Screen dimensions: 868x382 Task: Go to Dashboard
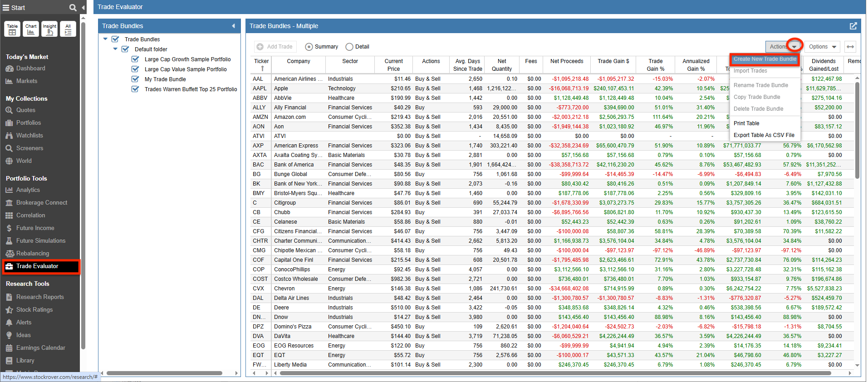point(30,69)
